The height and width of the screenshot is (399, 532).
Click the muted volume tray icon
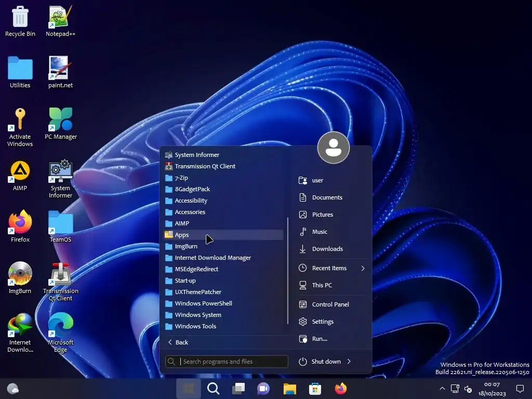(x=468, y=389)
